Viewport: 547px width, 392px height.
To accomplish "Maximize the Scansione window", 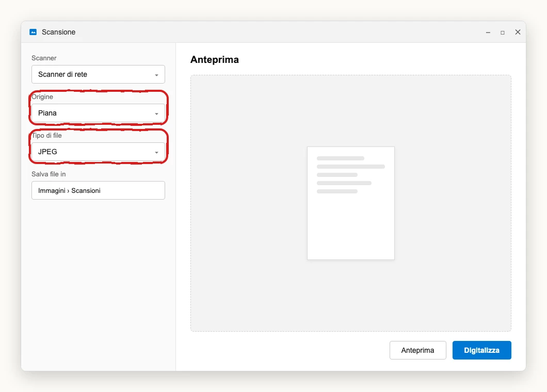I will point(502,32).
